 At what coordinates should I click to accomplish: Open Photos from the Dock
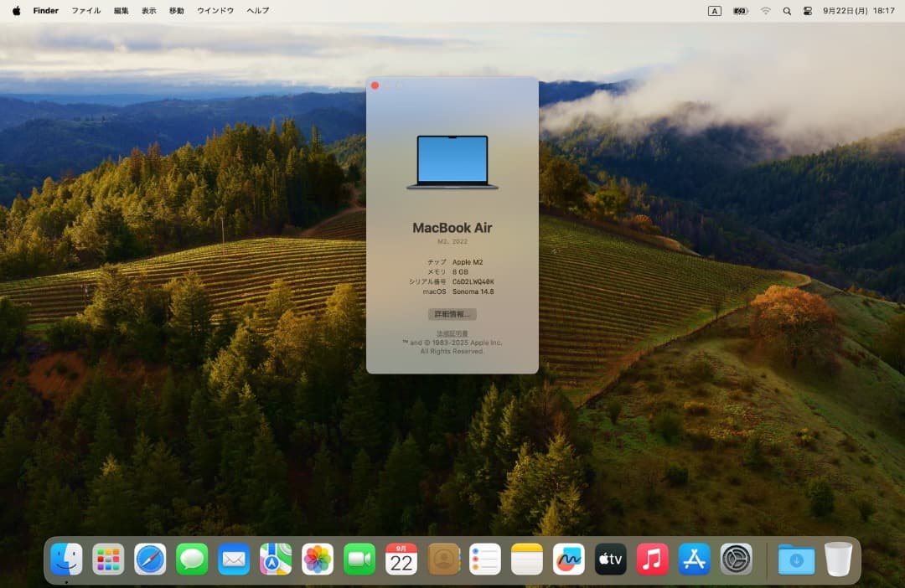coord(318,558)
